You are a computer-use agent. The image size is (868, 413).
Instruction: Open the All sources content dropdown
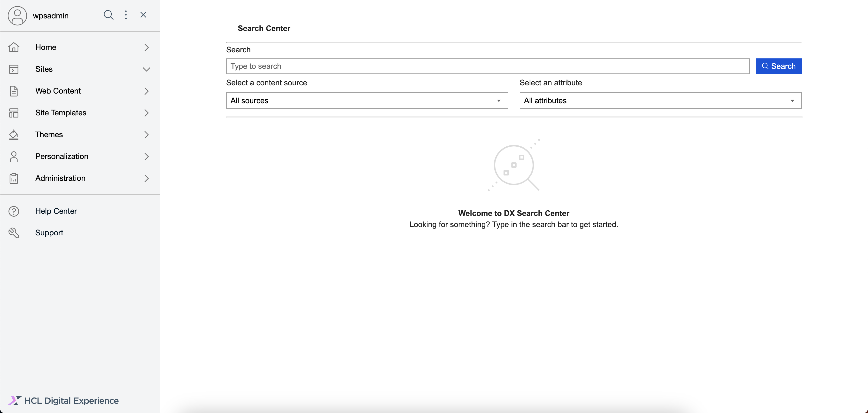click(366, 101)
